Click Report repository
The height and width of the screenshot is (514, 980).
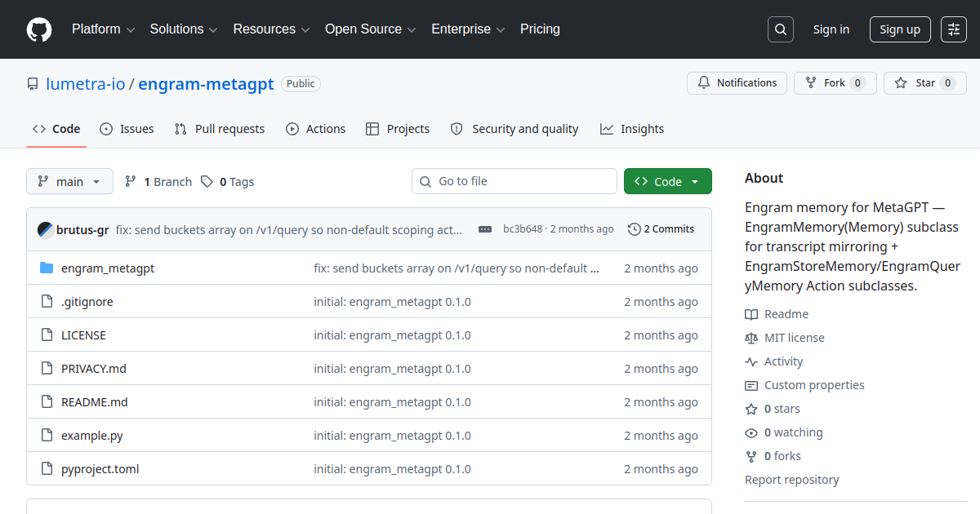coord(792,480)
